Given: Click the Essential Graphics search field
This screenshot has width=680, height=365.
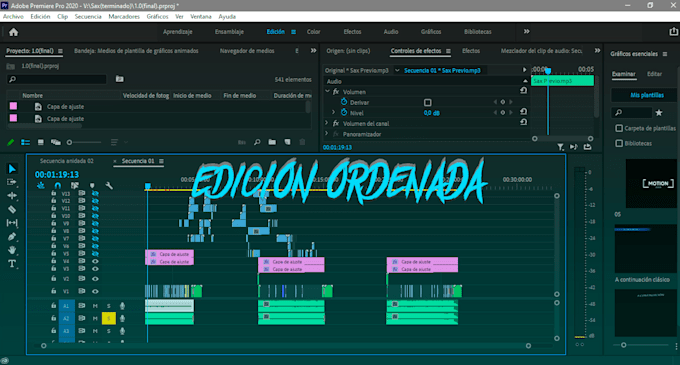Looking at the screenshot, I should pos(631,113).
